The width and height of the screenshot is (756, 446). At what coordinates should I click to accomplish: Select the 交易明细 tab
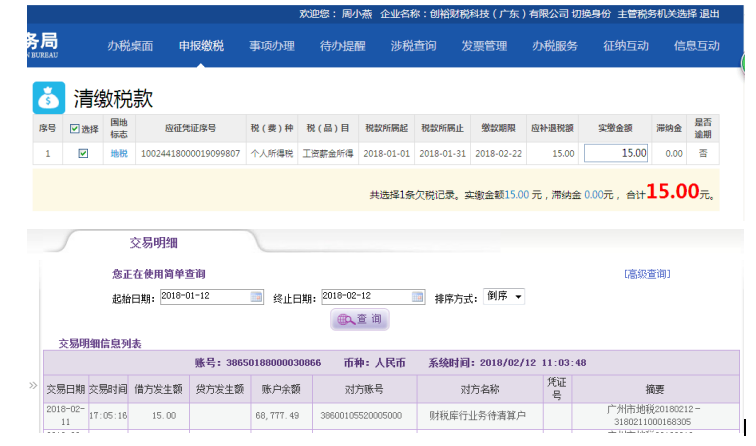154,242
